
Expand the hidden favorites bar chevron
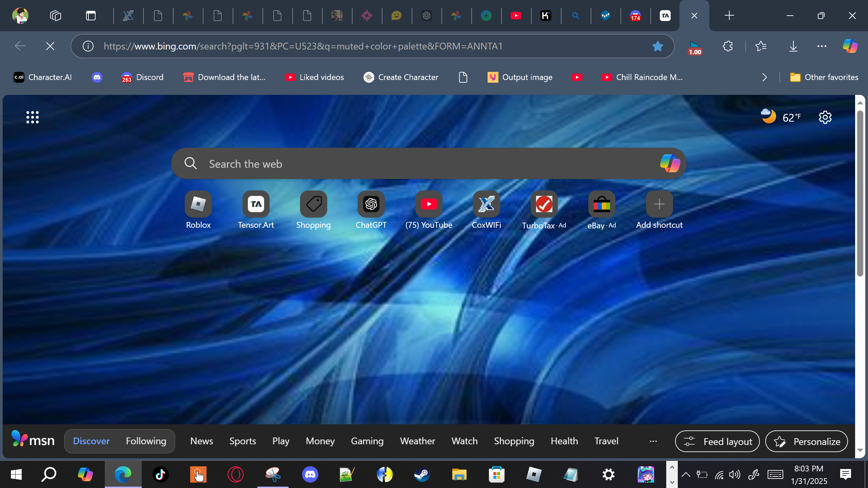coord(765,77)
